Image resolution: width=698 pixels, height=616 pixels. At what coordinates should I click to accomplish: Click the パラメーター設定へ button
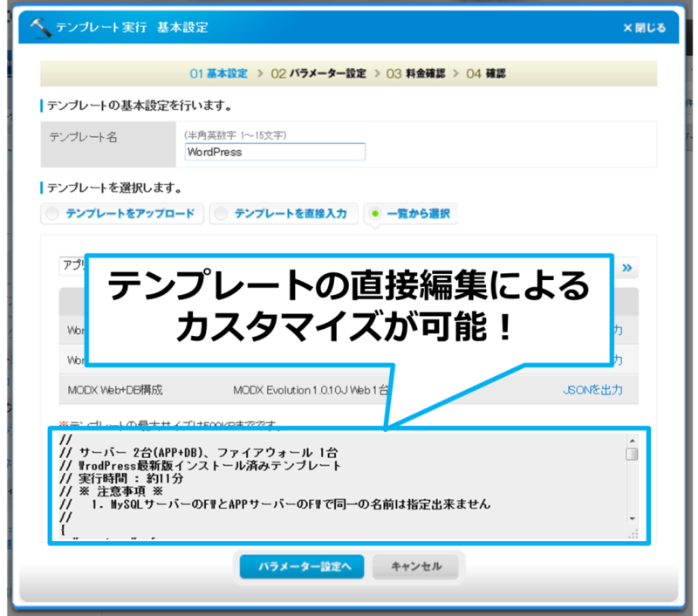click(302, 566)
